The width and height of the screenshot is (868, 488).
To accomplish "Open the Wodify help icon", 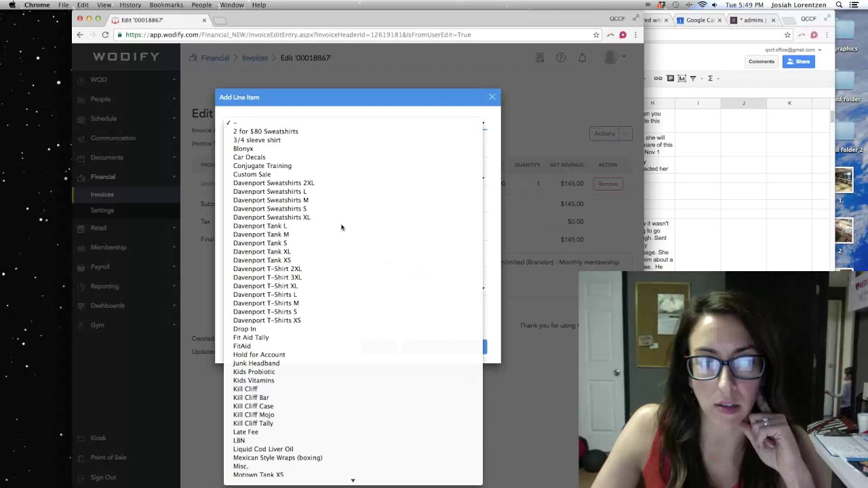I will 561,58.
